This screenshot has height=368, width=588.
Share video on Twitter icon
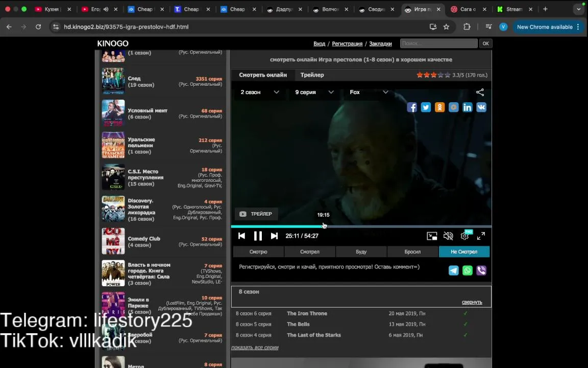[x=426, y=107]
